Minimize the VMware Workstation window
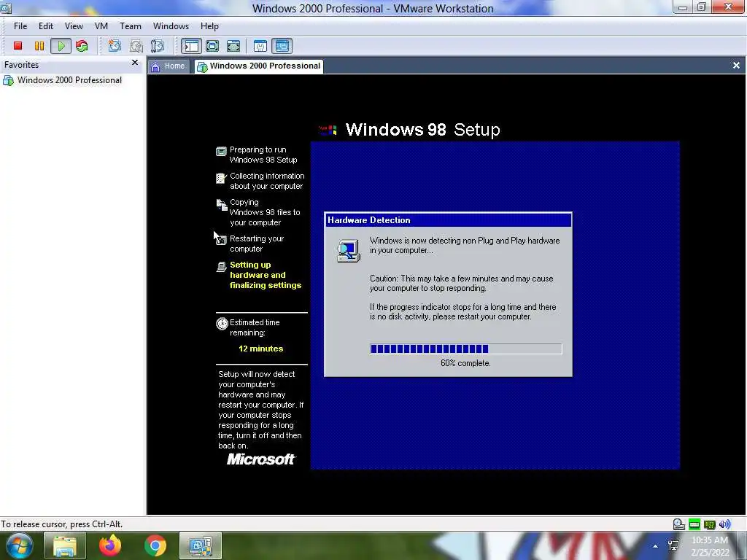Viewport: 747px width, 560px height. click(x=683, y=7)
